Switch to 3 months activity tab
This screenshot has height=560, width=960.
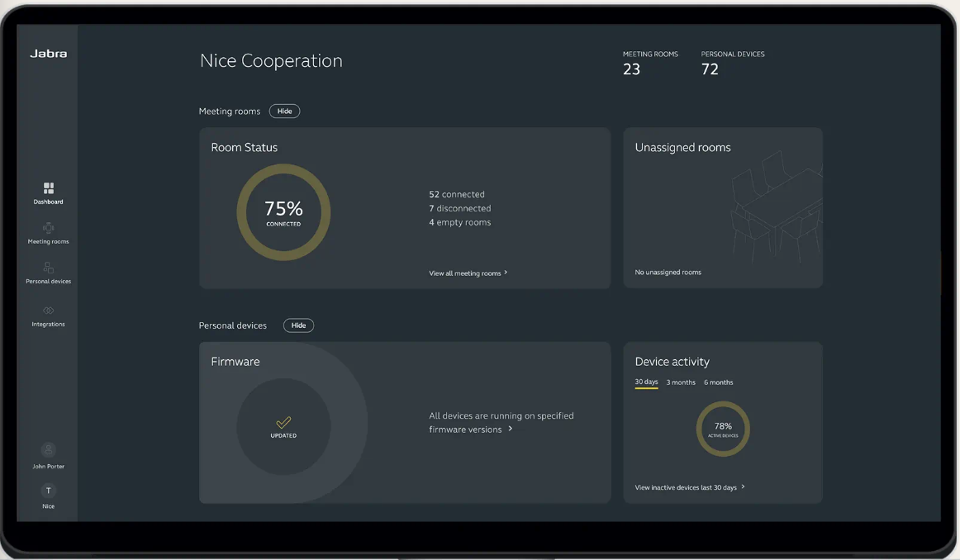click(681, 382)
